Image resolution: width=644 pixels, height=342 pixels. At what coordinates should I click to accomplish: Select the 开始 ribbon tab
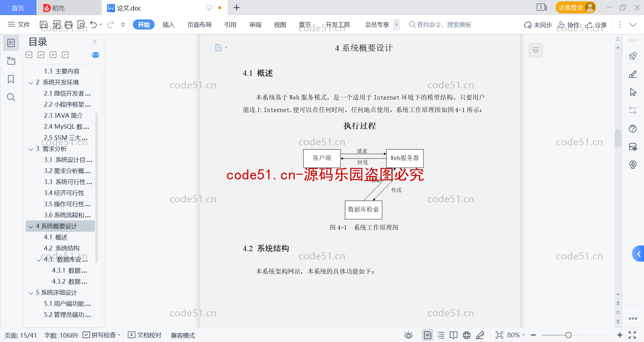coord(144,24)
